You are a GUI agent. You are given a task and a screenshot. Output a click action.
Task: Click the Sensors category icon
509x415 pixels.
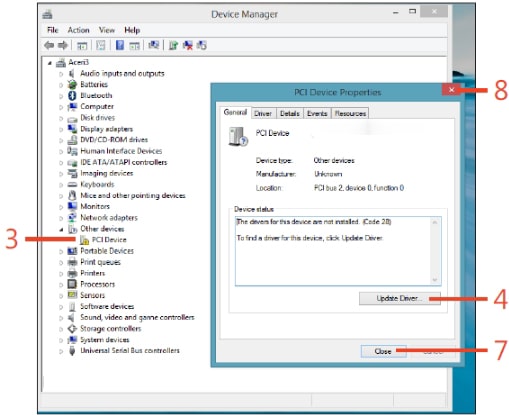[x=72, y=295]
